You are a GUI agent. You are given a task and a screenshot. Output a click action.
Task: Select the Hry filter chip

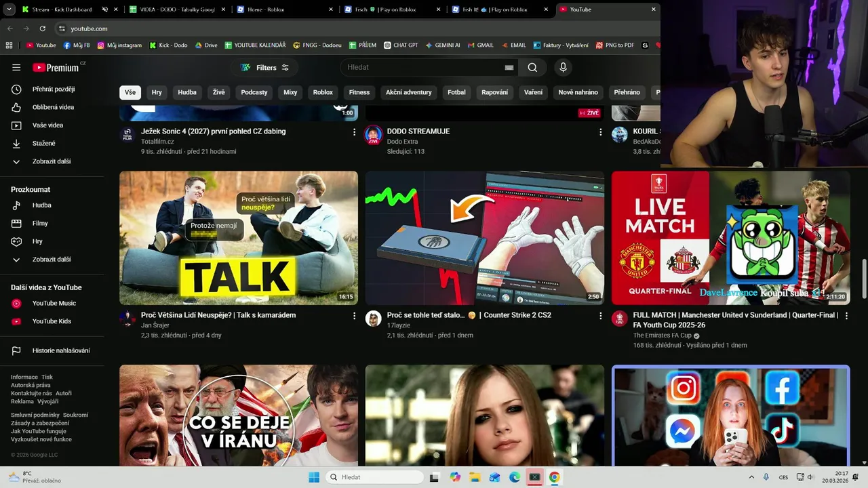(x=157, y=92)
